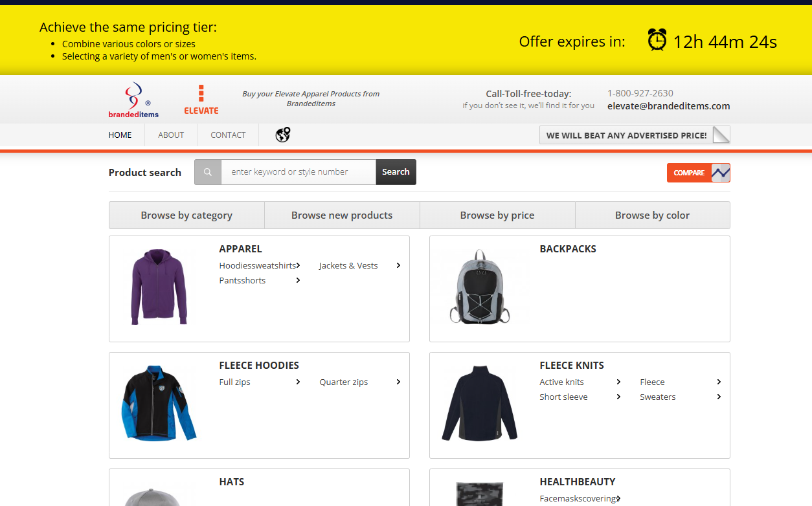Expand the Jackets & Vests arrow

pyautogui.click(x=398, y=265)
